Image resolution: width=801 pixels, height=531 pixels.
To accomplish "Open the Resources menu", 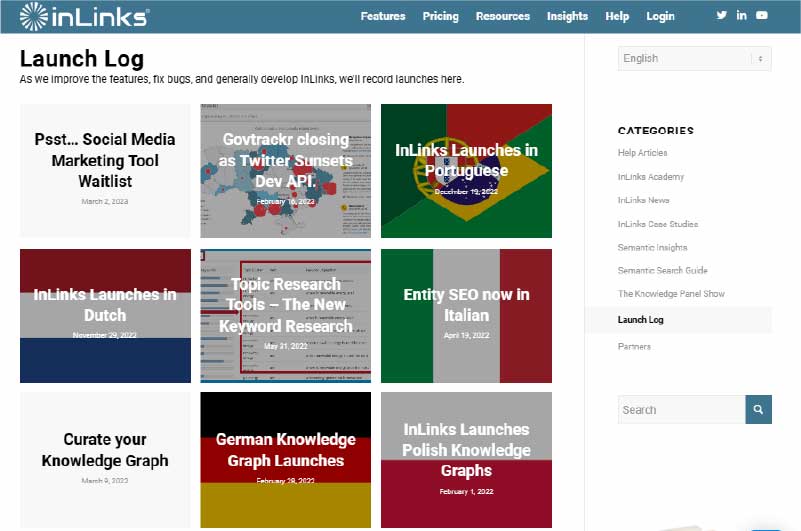I will (x=503, y=16).
